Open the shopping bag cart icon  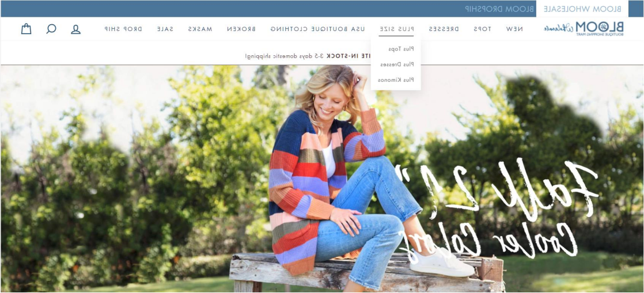(x=26, y=29)
